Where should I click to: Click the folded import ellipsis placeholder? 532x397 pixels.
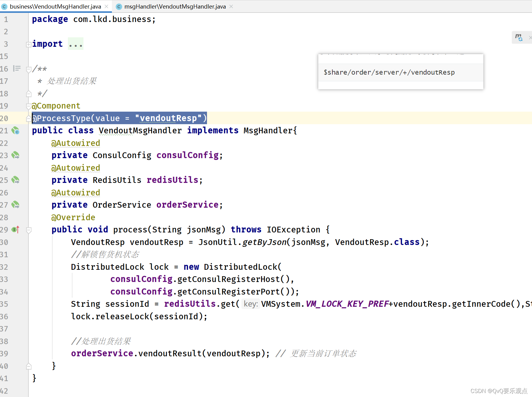pos(76,44)
